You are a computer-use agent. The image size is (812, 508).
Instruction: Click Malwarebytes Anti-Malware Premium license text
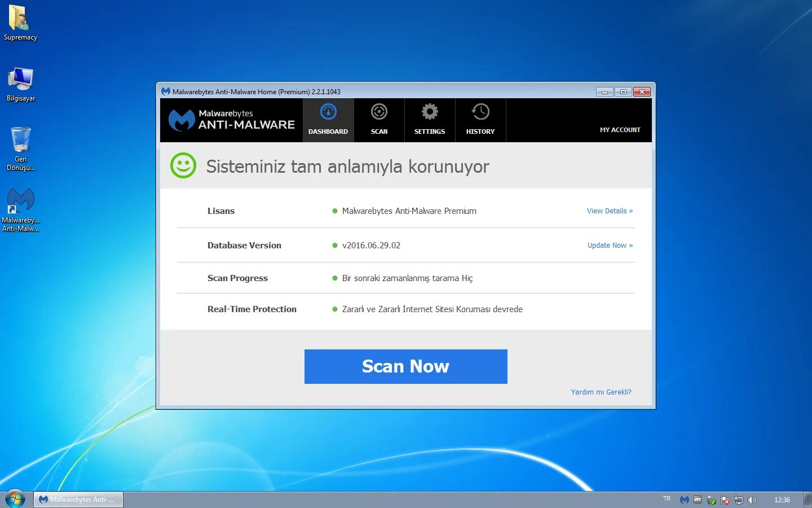click(x=409, y=211)
